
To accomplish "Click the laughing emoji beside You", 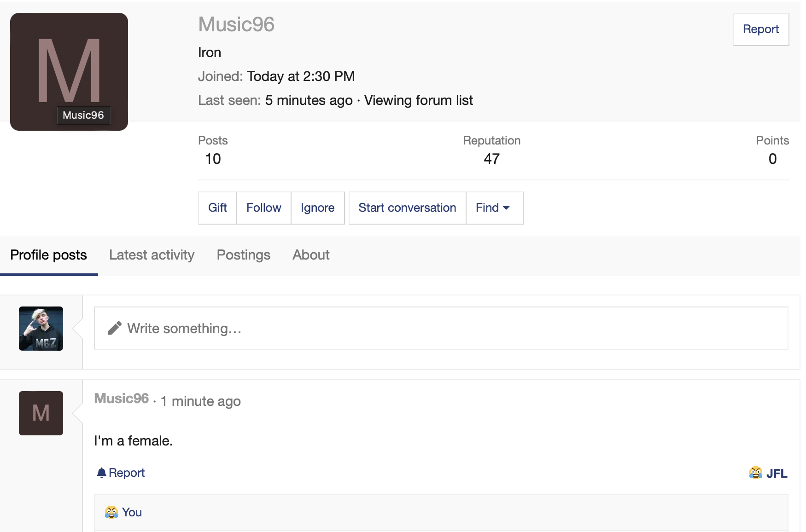I will pyautogui.click(x=111, y=512).
